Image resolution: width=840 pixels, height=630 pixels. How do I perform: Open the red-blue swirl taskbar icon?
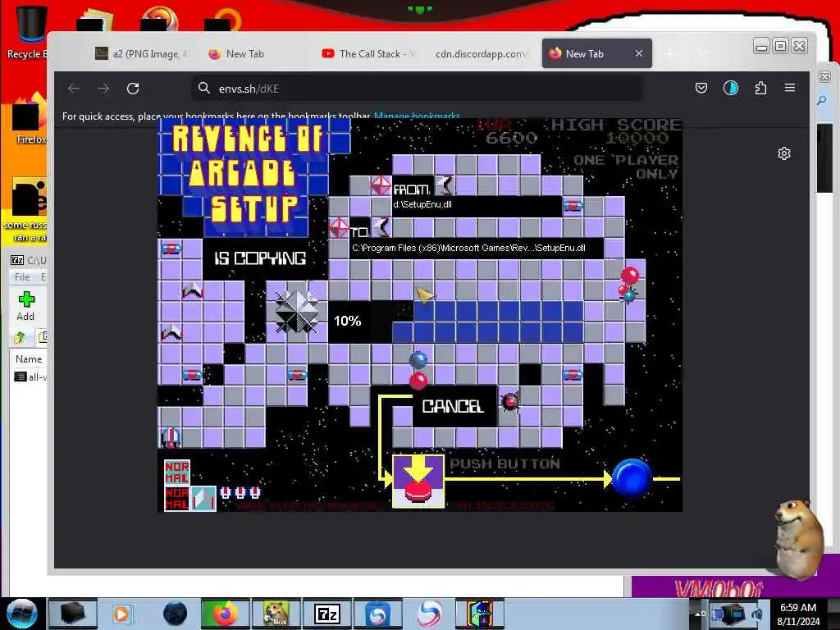tap(429, 614)
